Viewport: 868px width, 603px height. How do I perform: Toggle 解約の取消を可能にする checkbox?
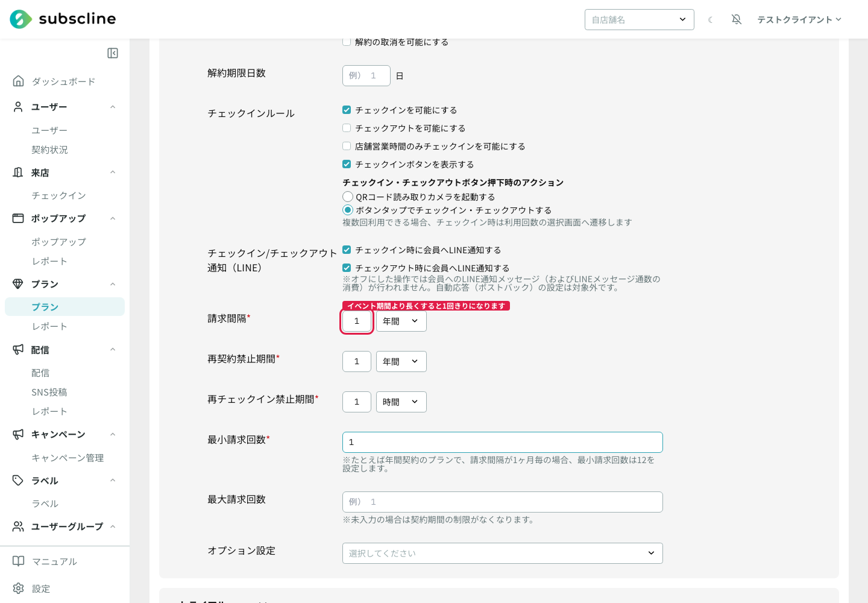(x=347, y=42)
